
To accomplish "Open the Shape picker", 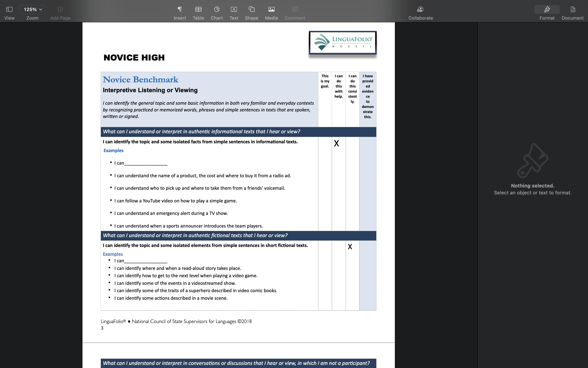I will (x=252, y=9).
